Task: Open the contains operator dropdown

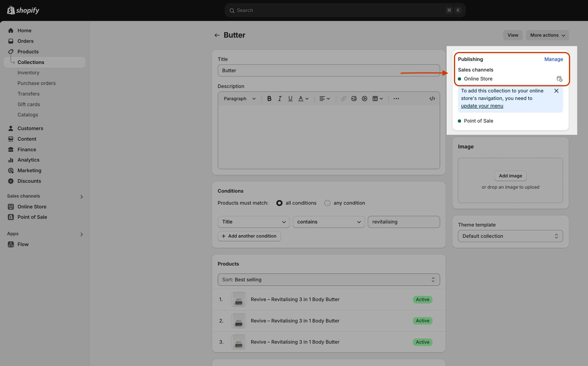Action: click(x=329, y=222)
